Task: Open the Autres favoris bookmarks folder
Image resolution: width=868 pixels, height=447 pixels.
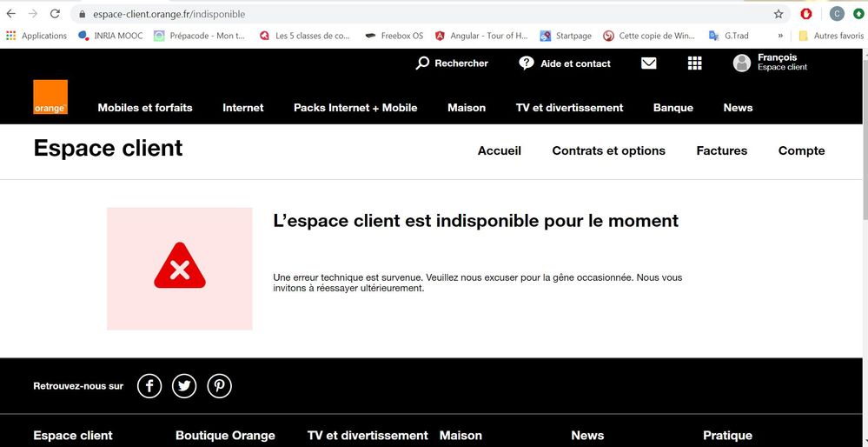Action: (831, 36)
